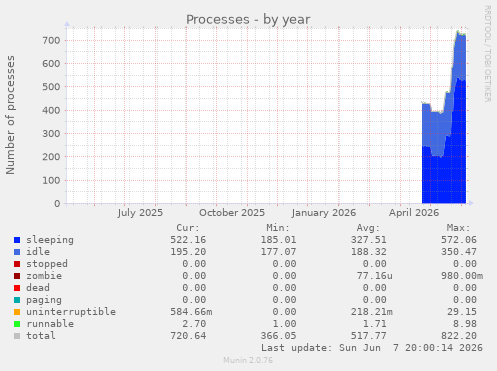Click sleeping minimum value 185.01

click(x=278, y=240)
